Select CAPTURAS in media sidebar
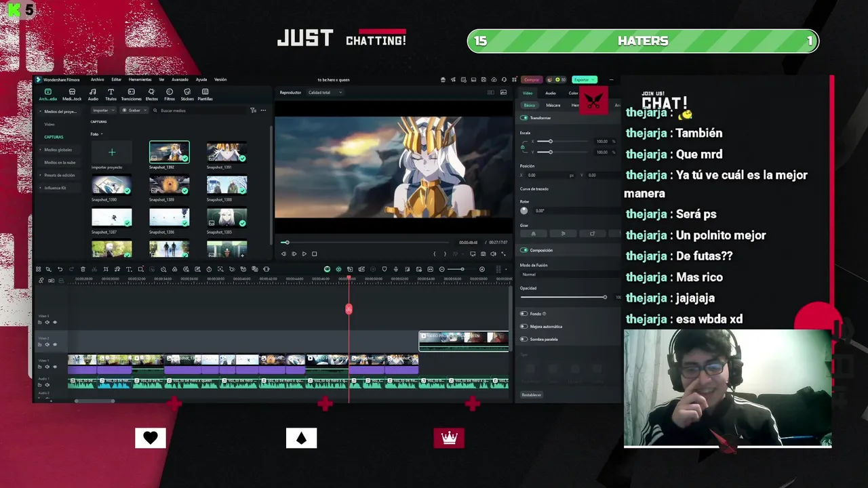The height and width of the screenshot is (488, 868). [54, 137]
